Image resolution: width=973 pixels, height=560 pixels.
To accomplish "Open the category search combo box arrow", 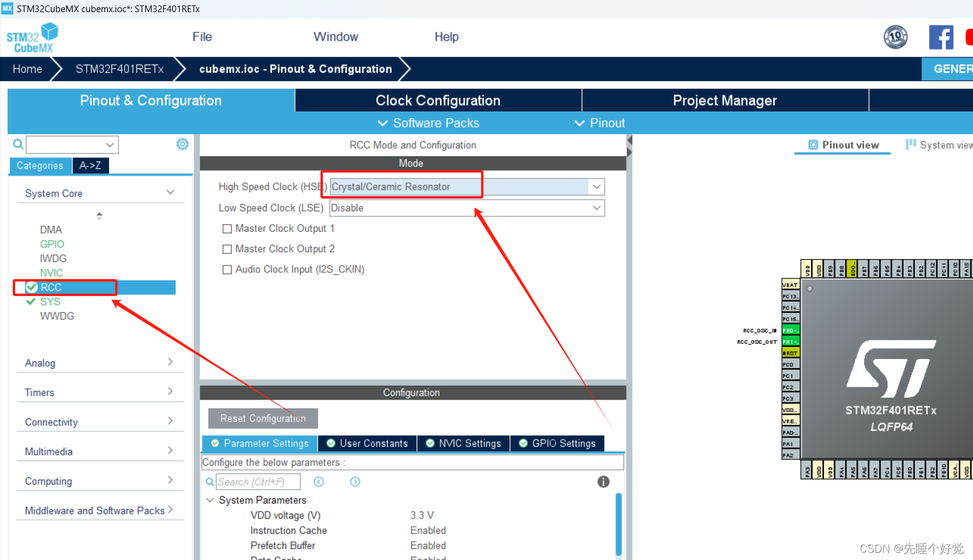I will pos(110,145).
